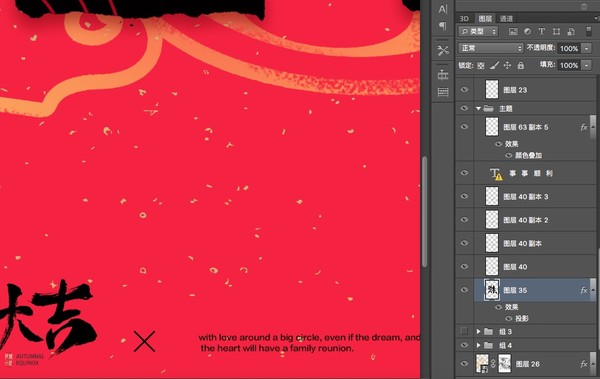Click the 图层 40 副本 3 thumbnail
This screenshot has height=379, width=600.
492,196
